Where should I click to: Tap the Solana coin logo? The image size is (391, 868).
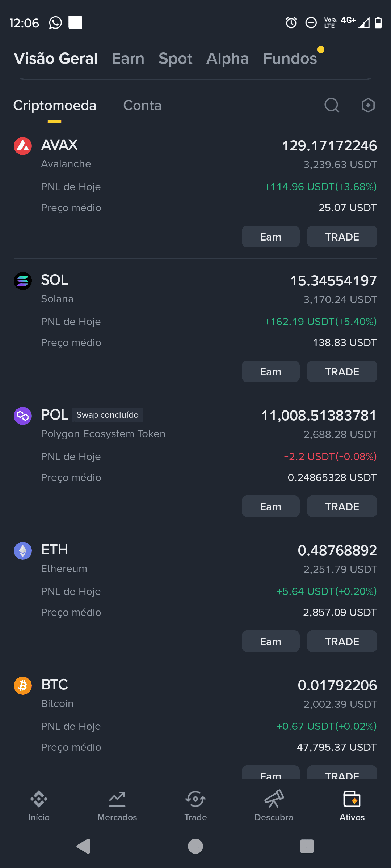tap(23, 281)
